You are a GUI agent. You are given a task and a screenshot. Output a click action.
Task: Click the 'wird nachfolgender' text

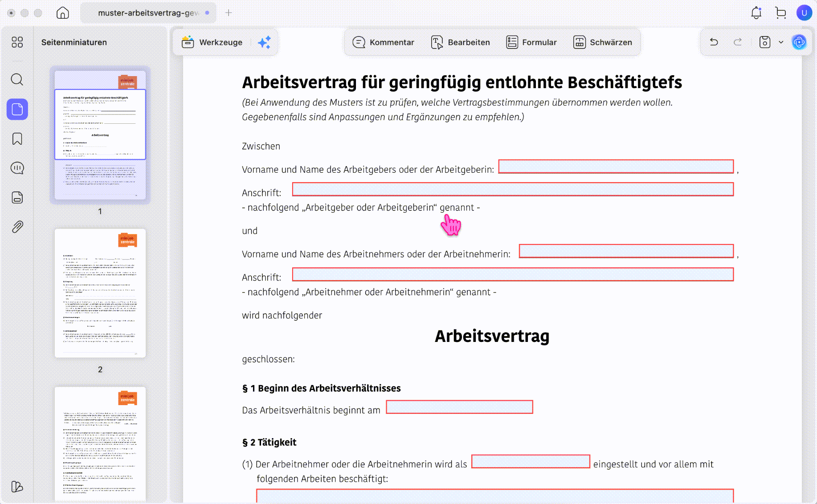(282, 315)
